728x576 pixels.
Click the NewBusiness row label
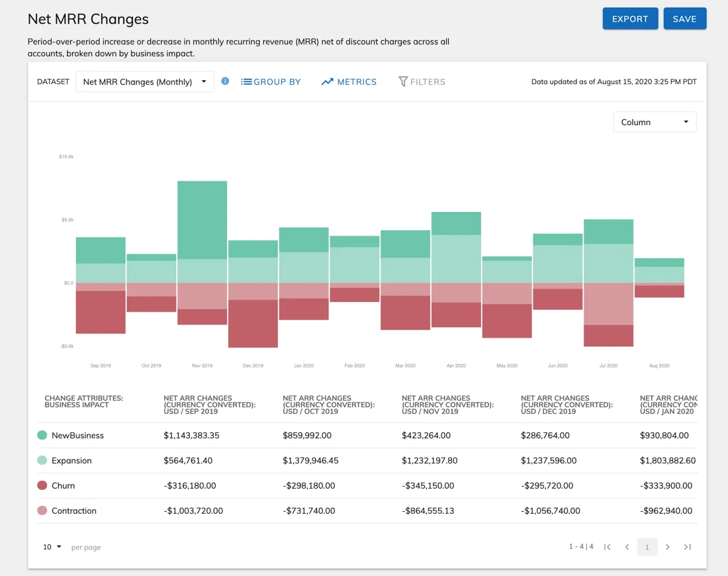coord(77,435)
